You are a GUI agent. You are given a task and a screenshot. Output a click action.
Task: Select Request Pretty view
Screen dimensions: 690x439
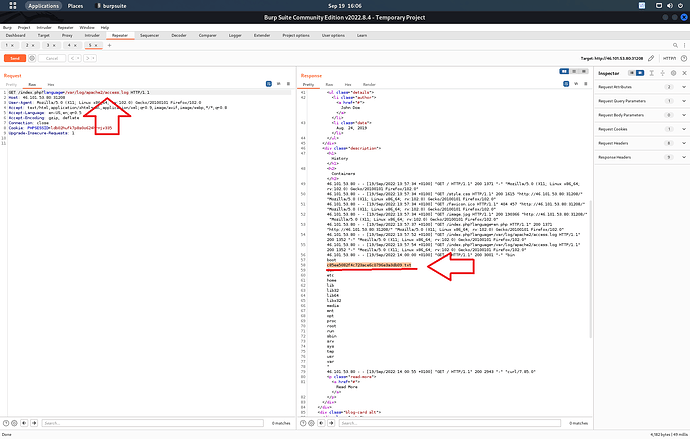click(11, 84)
